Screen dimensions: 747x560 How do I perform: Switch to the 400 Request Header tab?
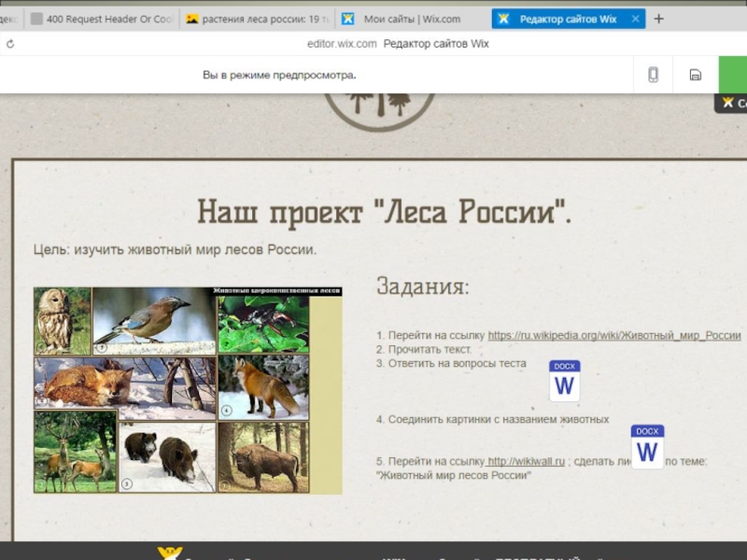pos(101,19)
